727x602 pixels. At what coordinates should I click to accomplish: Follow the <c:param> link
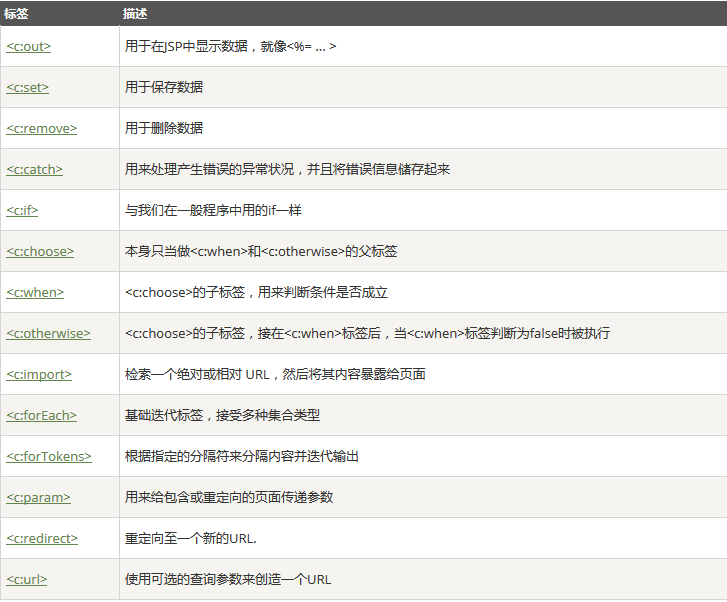click(x=38, y=497)
